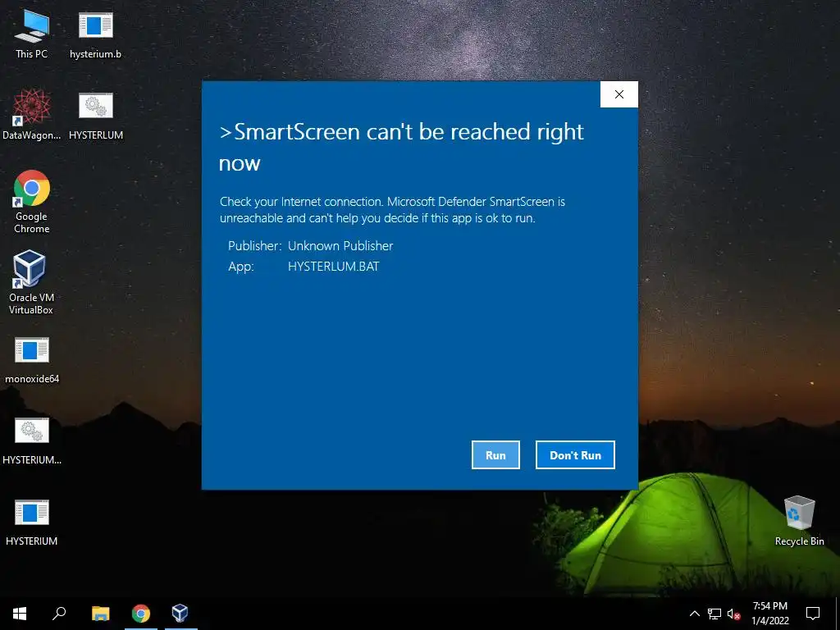Click the HYSTERLUM.BAT app name text
This screenshot has width=840, height=630.
pos(333,267)
